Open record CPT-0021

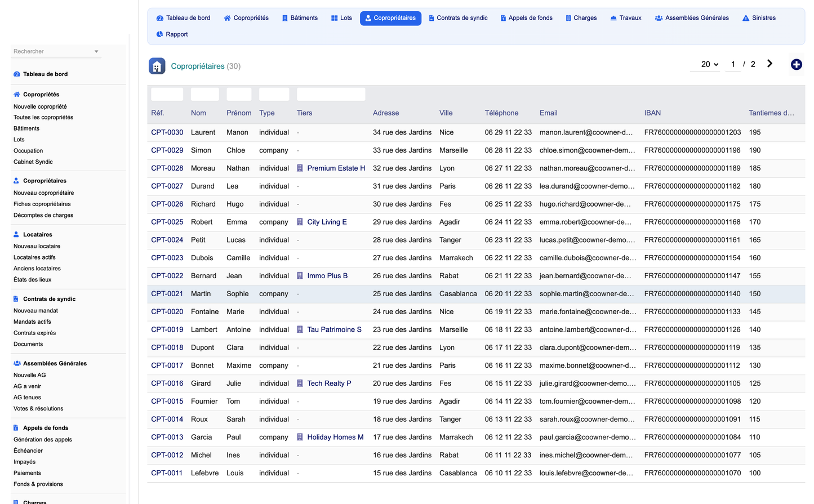(x=167, y=294)
